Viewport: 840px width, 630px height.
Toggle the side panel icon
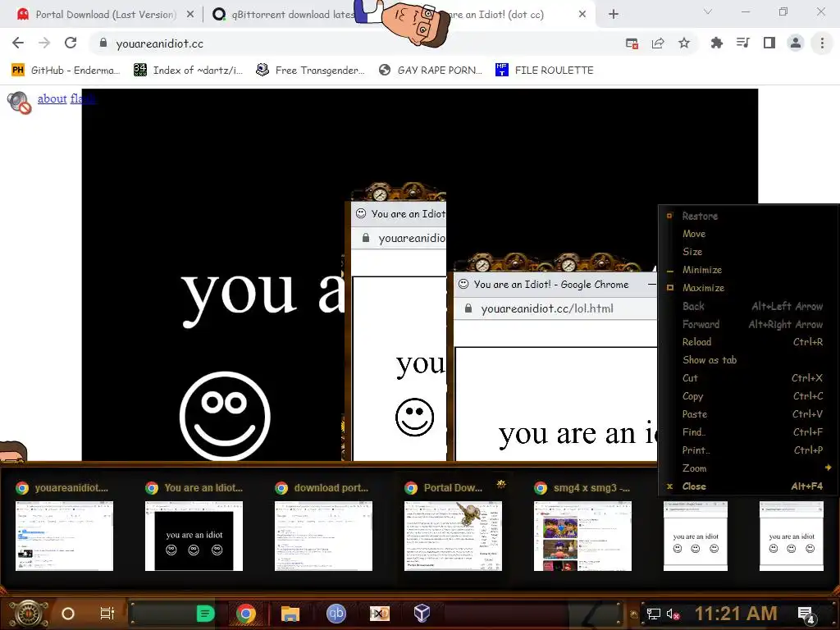tap(769, 43)
